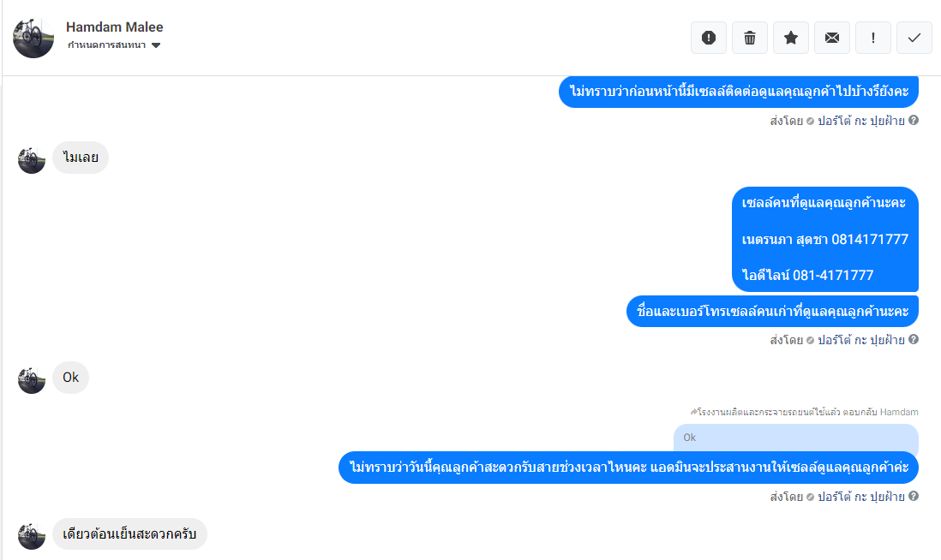Click the reply header mentioning Hamdam

point(804,412)
